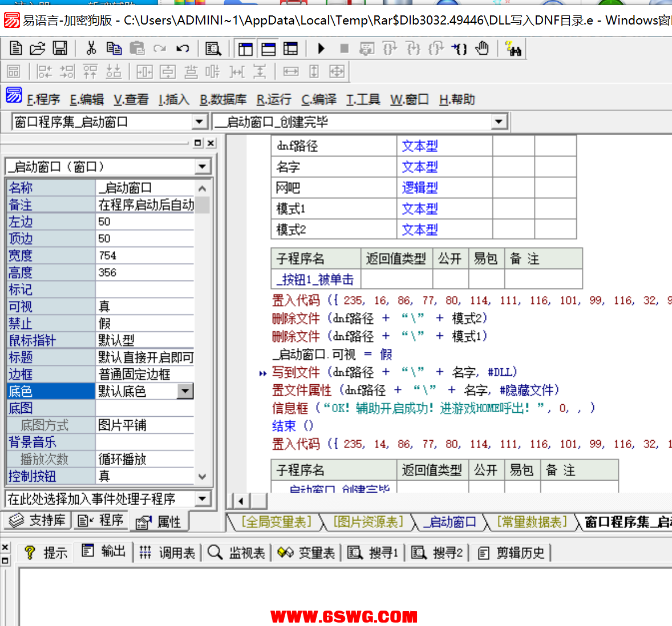Open the V.查看 menu
This screenshot has height=626, width=672.
pos(131,100)
